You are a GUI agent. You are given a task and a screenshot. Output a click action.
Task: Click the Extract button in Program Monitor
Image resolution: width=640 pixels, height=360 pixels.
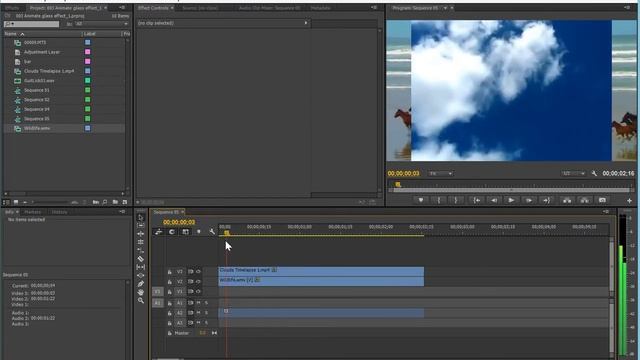click(x=584, y=200)
